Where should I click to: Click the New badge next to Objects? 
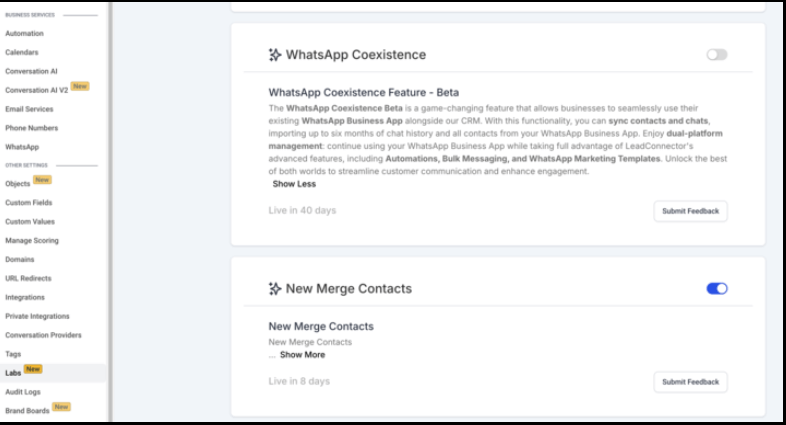tap(42, 180)
